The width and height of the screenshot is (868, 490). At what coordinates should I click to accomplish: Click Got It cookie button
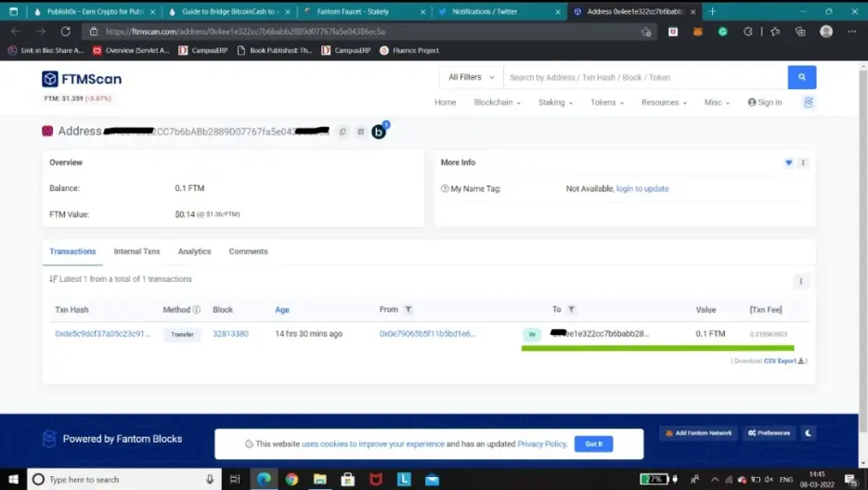(x=593, y=444)
